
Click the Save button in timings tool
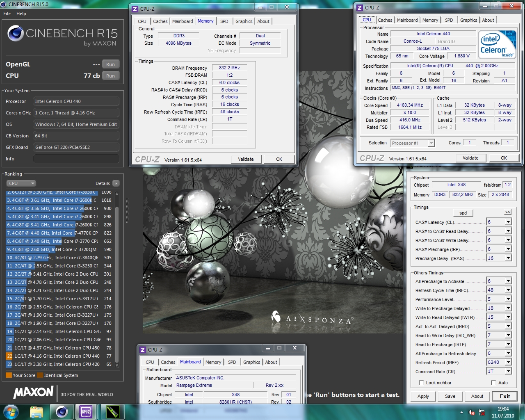(450, 396)
